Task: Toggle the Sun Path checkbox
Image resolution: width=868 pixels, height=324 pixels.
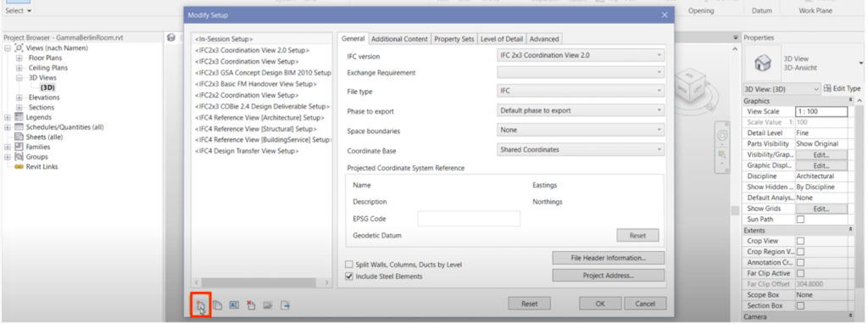Action: (800, 220)
